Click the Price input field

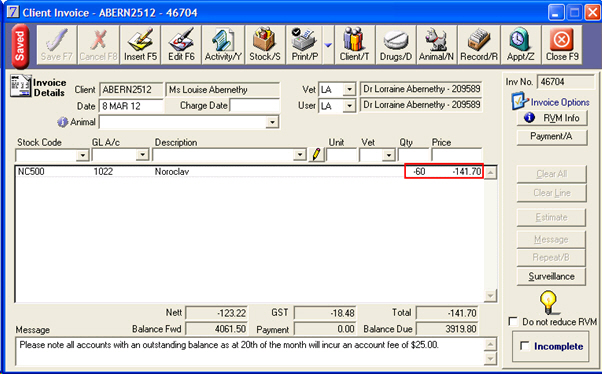[x=456, y=155]
